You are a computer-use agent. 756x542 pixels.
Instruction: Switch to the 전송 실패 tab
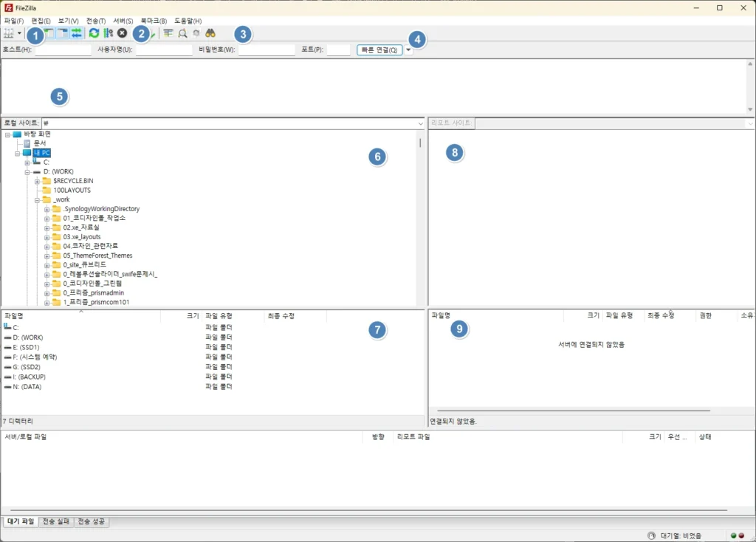[56, 521]
